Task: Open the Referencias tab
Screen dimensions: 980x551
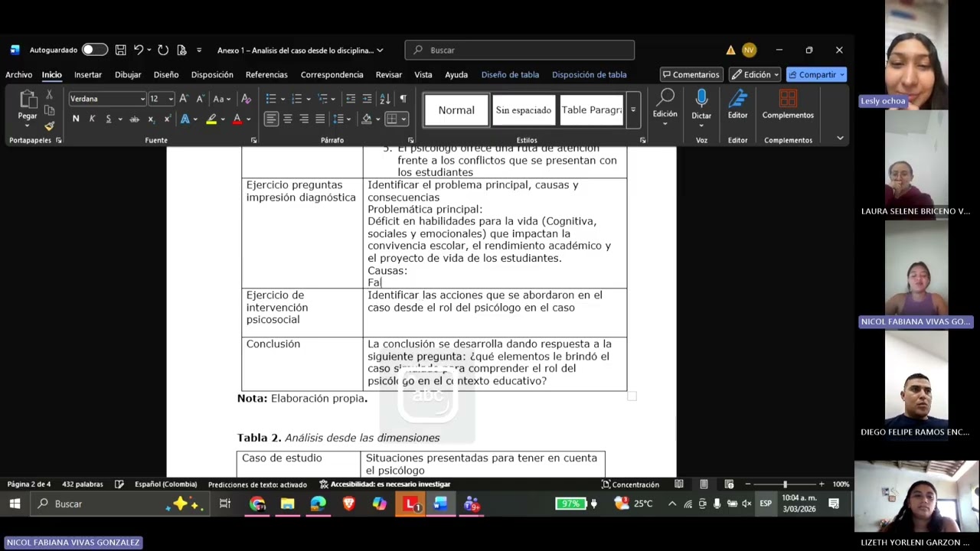Action: [266, 74]
